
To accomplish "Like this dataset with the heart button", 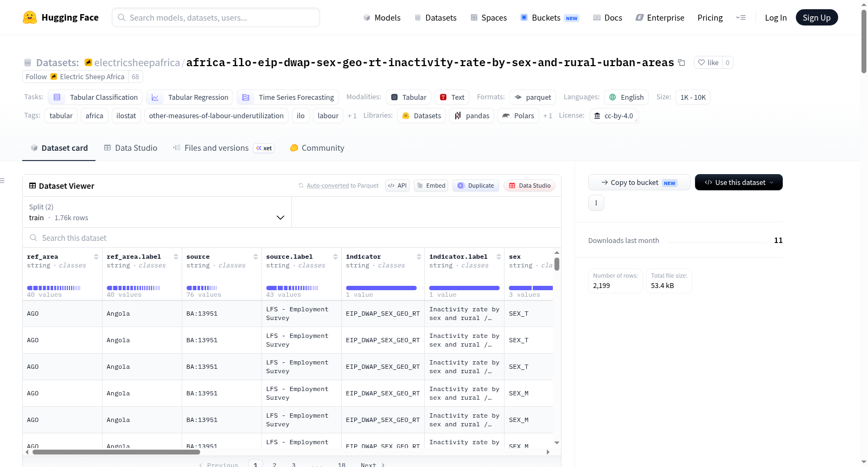I will [708, 62].
